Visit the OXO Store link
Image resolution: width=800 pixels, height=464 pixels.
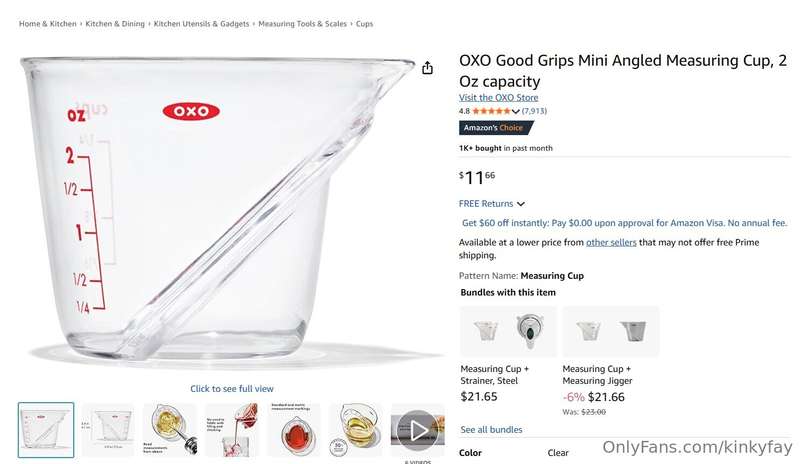pos(498,97)
